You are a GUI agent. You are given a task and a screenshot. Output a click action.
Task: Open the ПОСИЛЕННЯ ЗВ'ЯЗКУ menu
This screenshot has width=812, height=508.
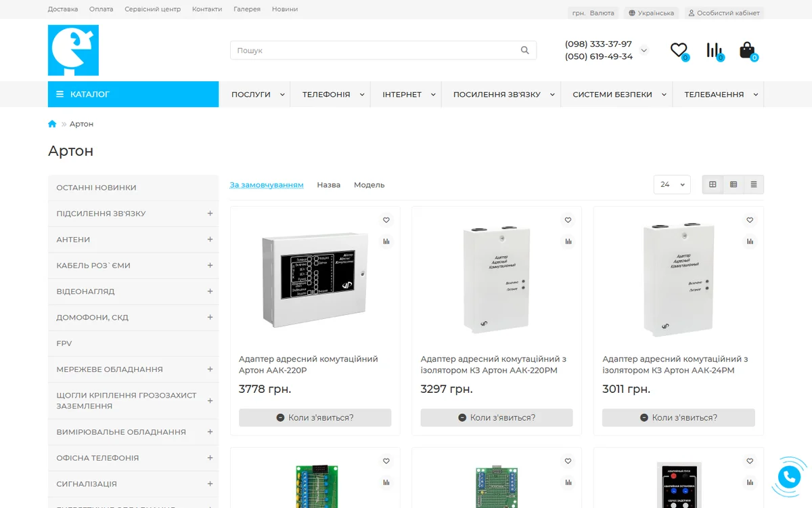pyautogui.click(x=501, y=94)
